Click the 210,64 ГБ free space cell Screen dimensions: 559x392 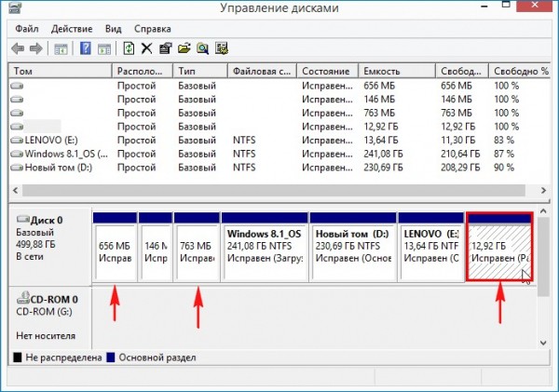[x=460, y=154]
